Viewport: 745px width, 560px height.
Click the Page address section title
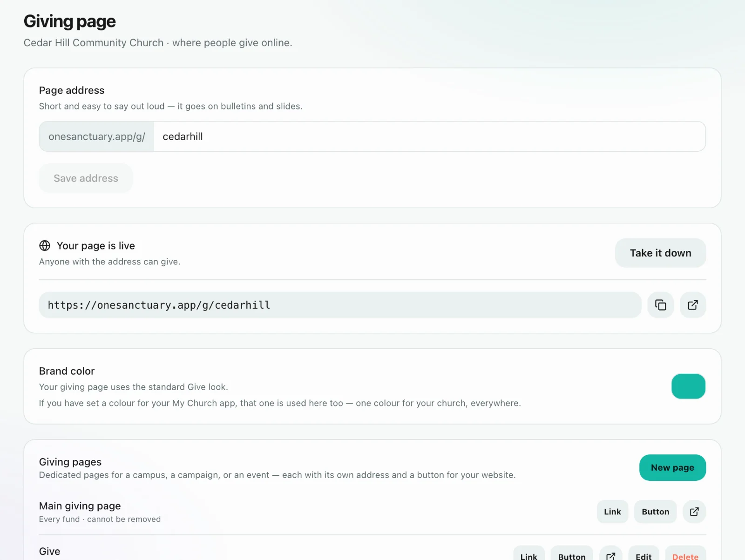point(72,90)
